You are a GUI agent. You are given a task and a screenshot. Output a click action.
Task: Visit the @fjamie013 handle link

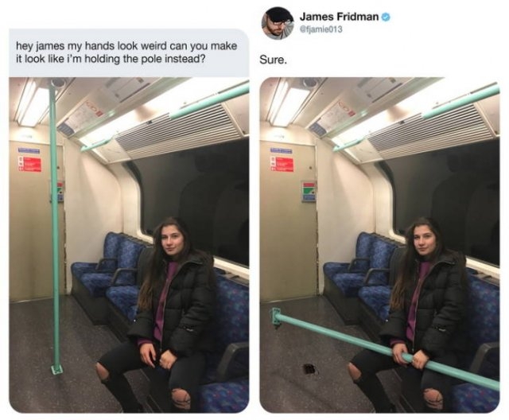[321, 29]
